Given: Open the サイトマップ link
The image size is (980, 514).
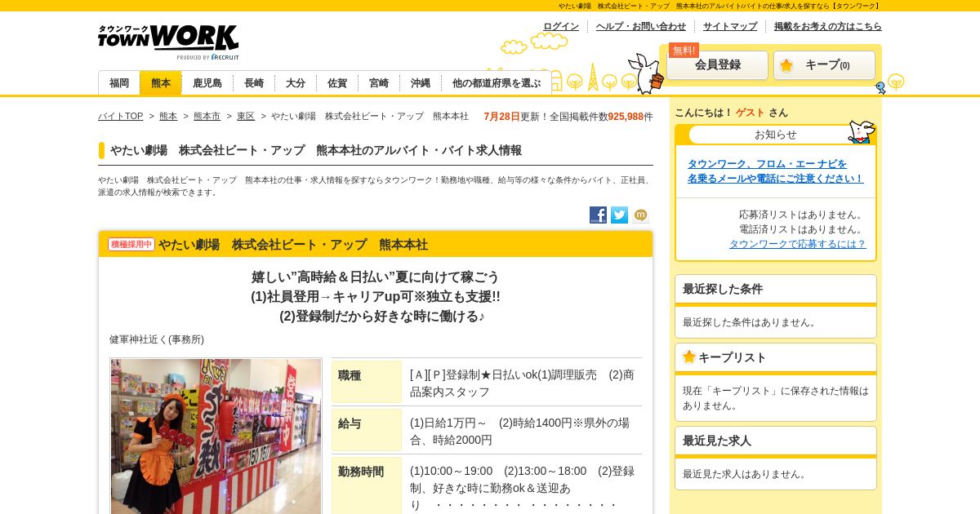Looking at the screenshot, I should (x=730, y=26).
